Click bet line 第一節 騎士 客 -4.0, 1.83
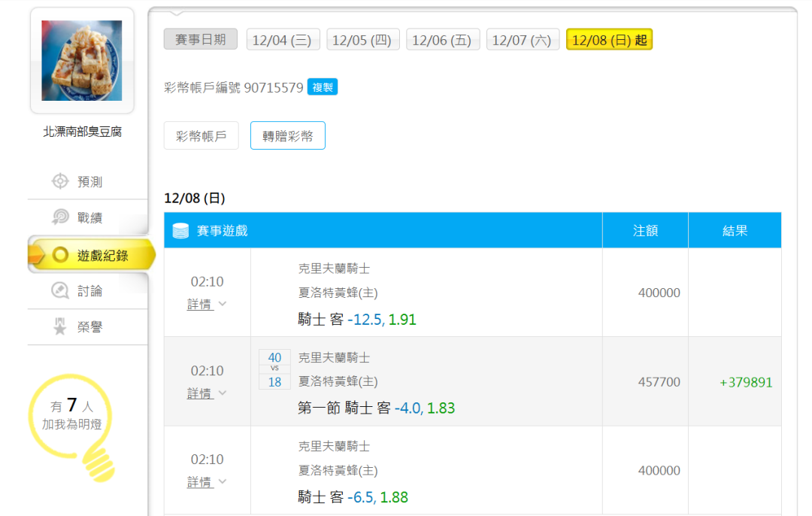 click(x=376, y=408)
